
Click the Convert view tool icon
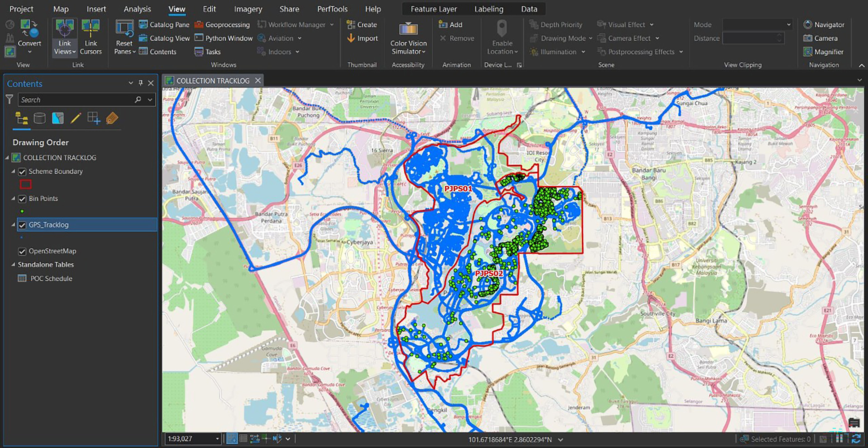pos(29,29)
